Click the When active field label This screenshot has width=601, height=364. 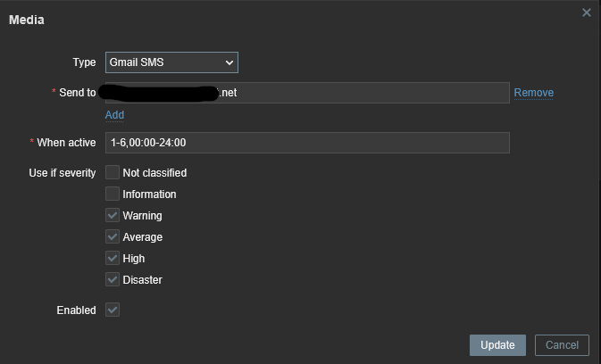[66, 143]
